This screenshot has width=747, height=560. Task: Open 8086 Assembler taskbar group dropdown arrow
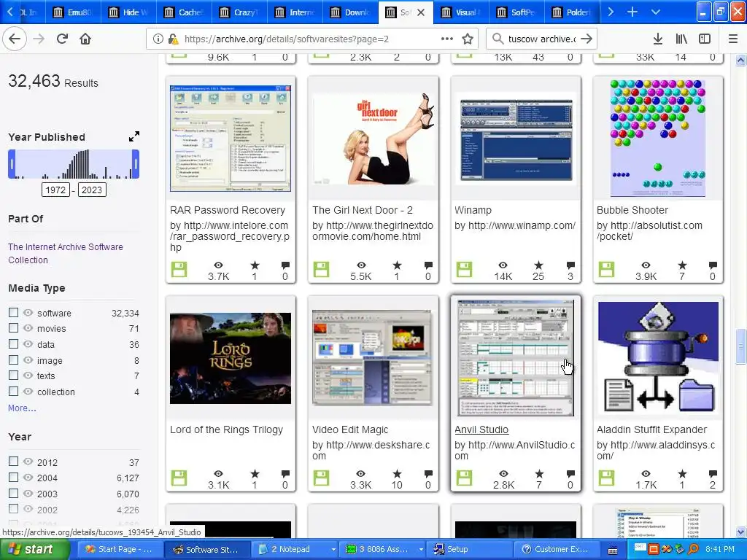[x=421, y=549]
